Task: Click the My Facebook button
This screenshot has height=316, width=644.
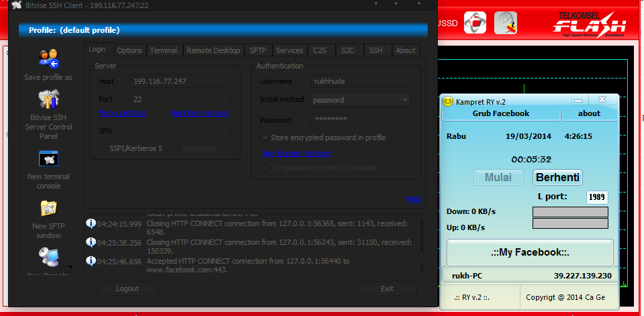Action: coord(531,252)
